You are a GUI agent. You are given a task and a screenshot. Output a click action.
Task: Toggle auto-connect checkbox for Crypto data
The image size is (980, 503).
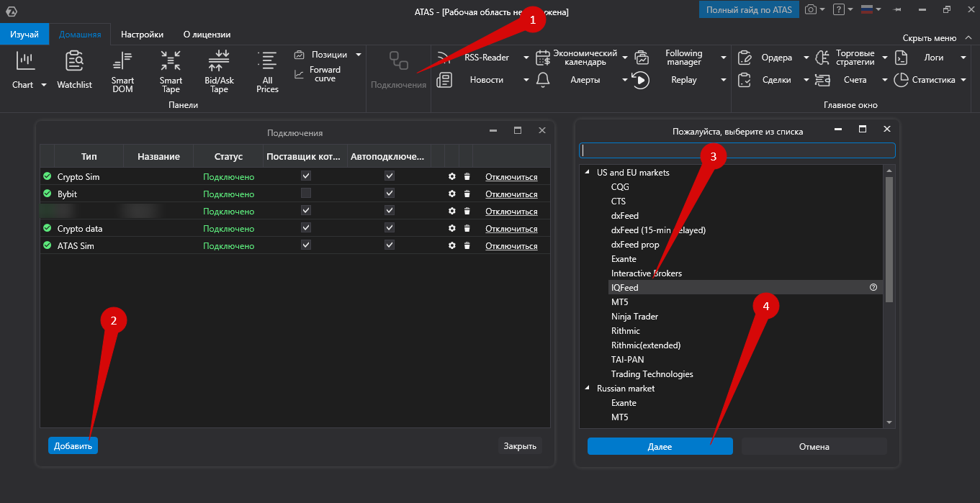pyautogui.click(x=390, y=227)
